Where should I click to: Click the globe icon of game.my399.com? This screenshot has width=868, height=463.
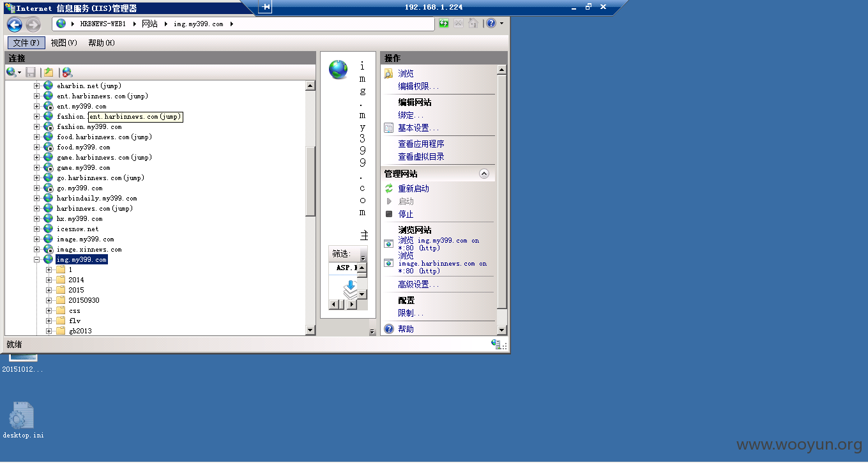48,167
